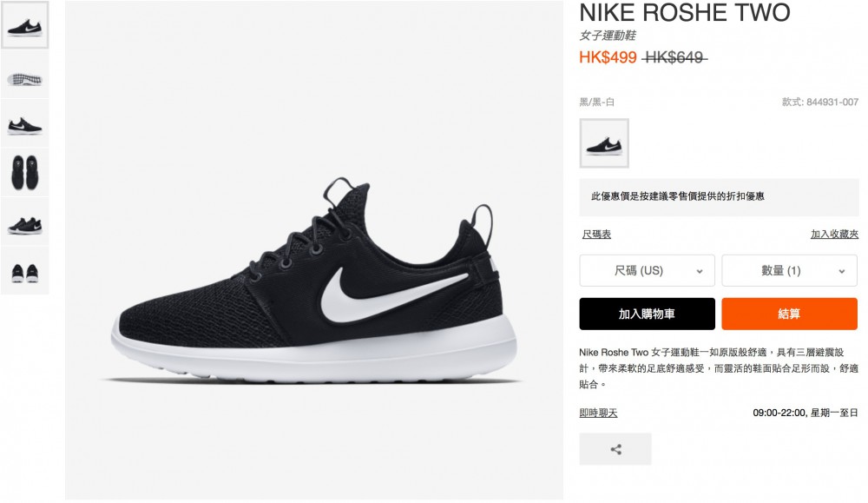This screenshot has width=868, height=503.
Task: Click 加入收藏夾 add to favorites link
Action: pos(834,235)
